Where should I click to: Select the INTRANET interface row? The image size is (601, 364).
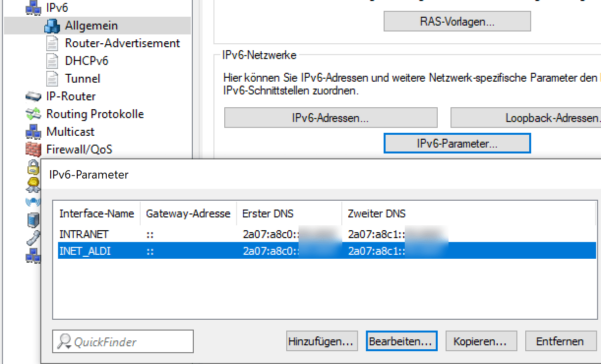coord(98,234)
